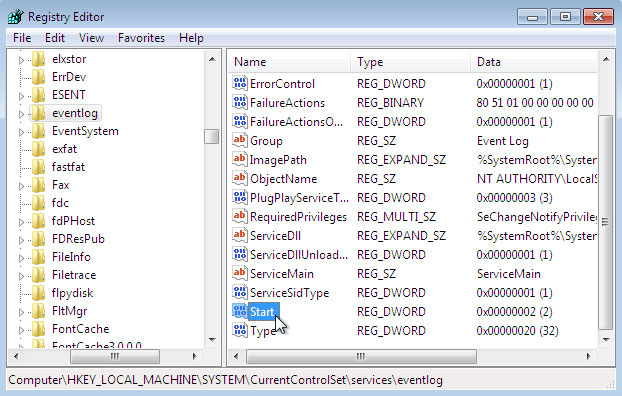Expand the Fax key

[21, 186]
